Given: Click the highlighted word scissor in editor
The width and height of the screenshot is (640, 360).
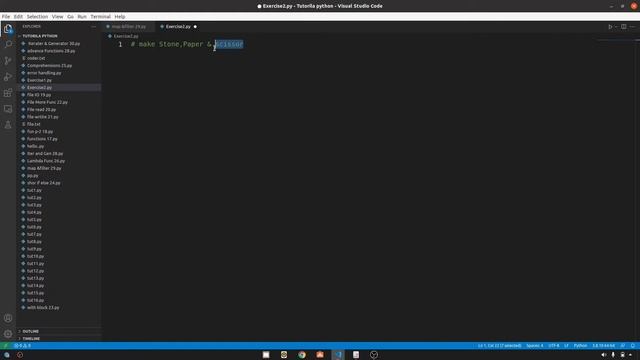Looking at the screenshot, I should coord(229,44).
